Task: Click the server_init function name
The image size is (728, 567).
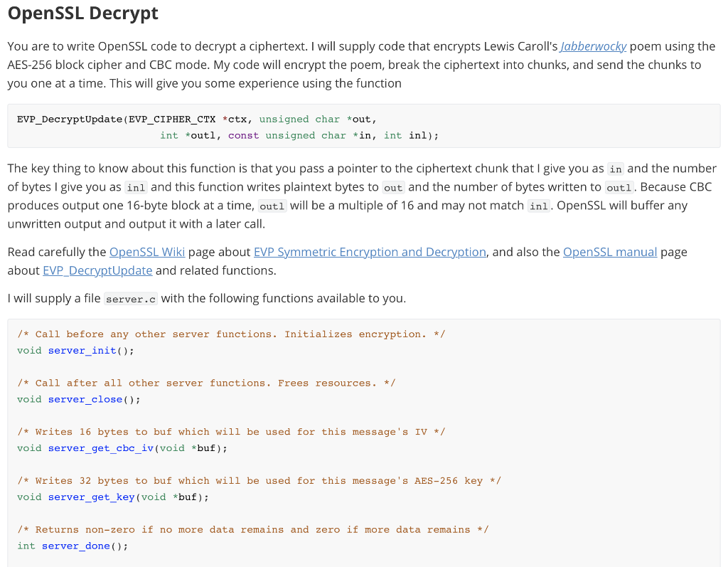Action: (x=81, y=350)
